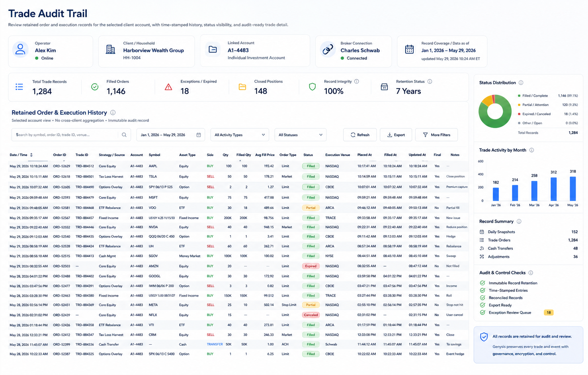Click the Avg Fill Price column header

pyautogui.click(x=265, y=155)
